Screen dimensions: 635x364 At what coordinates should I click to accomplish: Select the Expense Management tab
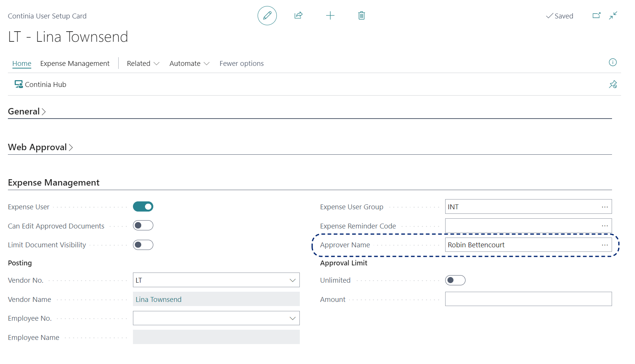[75, 64]
